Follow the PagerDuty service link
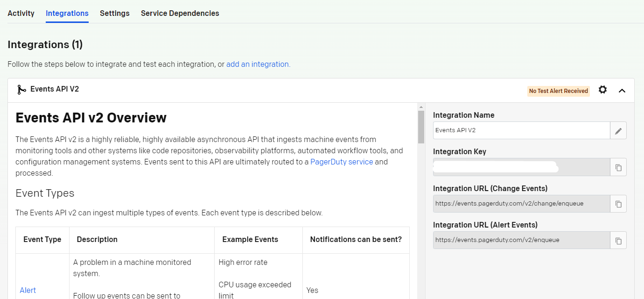Viewport: 644px width, 299px height. point(342,162)
